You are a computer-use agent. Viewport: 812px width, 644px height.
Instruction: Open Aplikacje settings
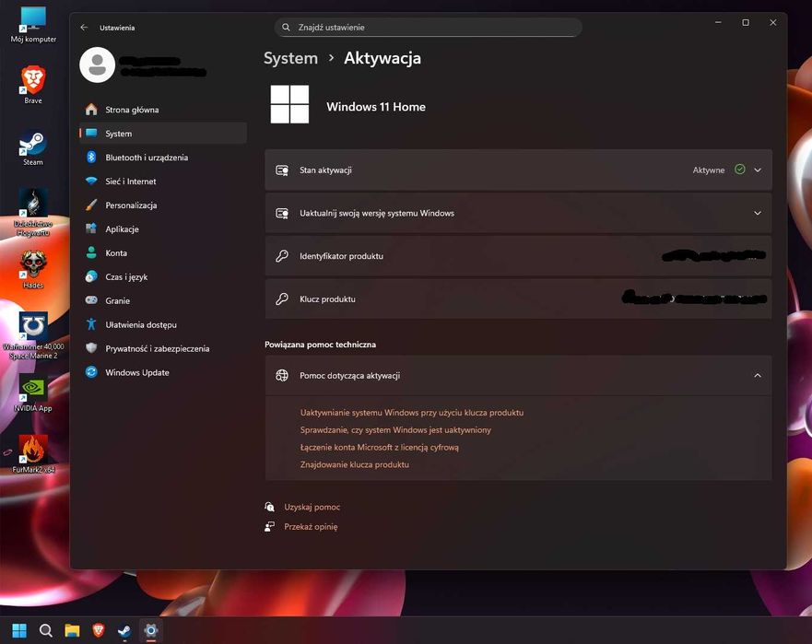tap(162, 228)
